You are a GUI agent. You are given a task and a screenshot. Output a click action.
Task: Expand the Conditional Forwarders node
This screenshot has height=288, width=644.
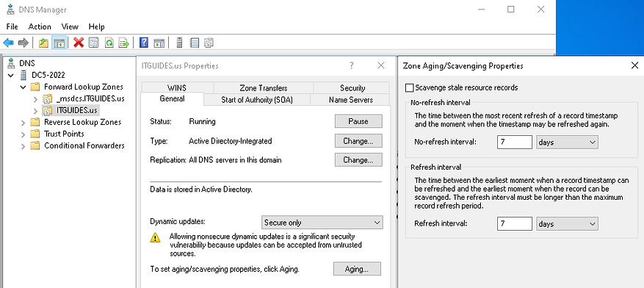[x=23, y=146]
